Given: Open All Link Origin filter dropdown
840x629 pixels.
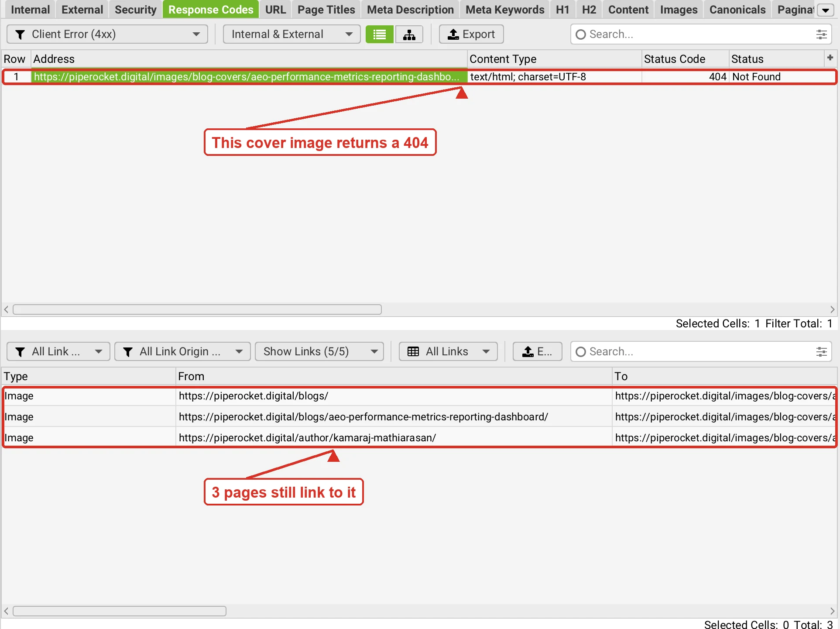Looking at the screenshot, I should (x=182, y=351).
